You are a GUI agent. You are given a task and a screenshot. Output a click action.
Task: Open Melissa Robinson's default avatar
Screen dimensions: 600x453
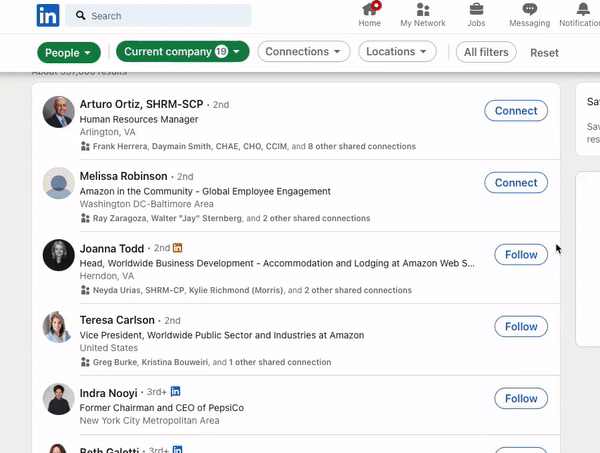tap(58, 183)
